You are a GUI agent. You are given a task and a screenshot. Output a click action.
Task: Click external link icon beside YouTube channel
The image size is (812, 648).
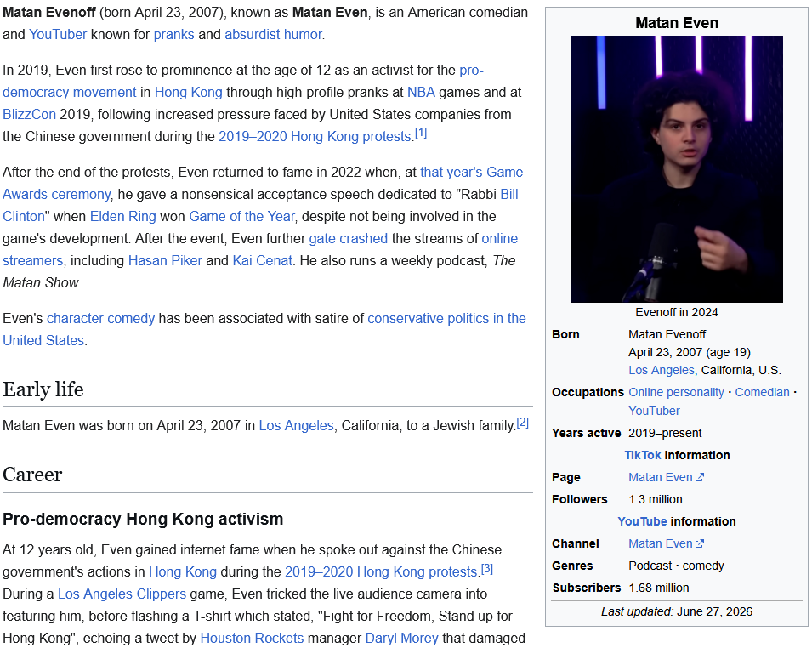point(700,544)
